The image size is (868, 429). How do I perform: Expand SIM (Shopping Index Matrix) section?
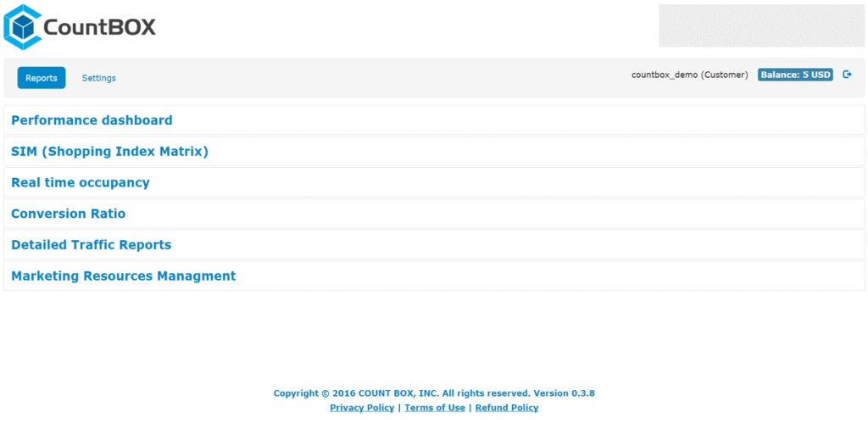tap(434, 151)
